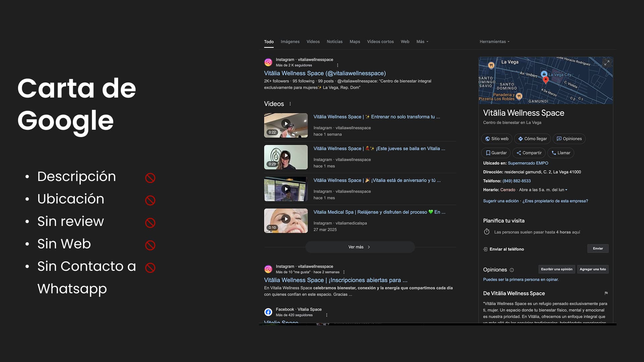Open the Videos section options menu
The height and width of the screenshot is (362, 644).
click(x=290, y=104)
